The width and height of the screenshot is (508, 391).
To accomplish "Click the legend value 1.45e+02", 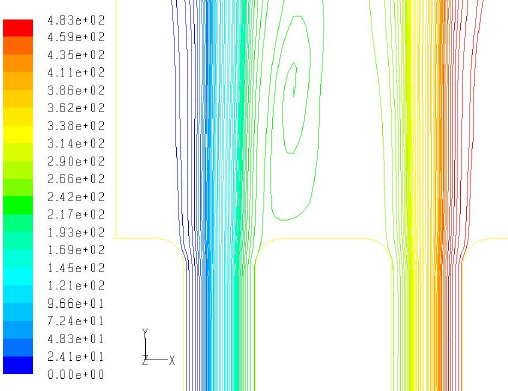I will [x=76, y=268].
